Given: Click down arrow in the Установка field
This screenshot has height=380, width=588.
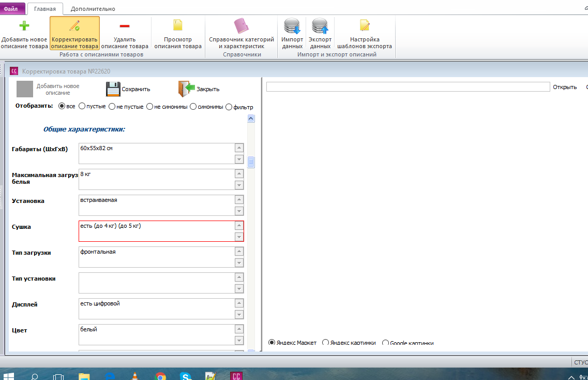Looking at the screenshot, I should coord(239,211).
